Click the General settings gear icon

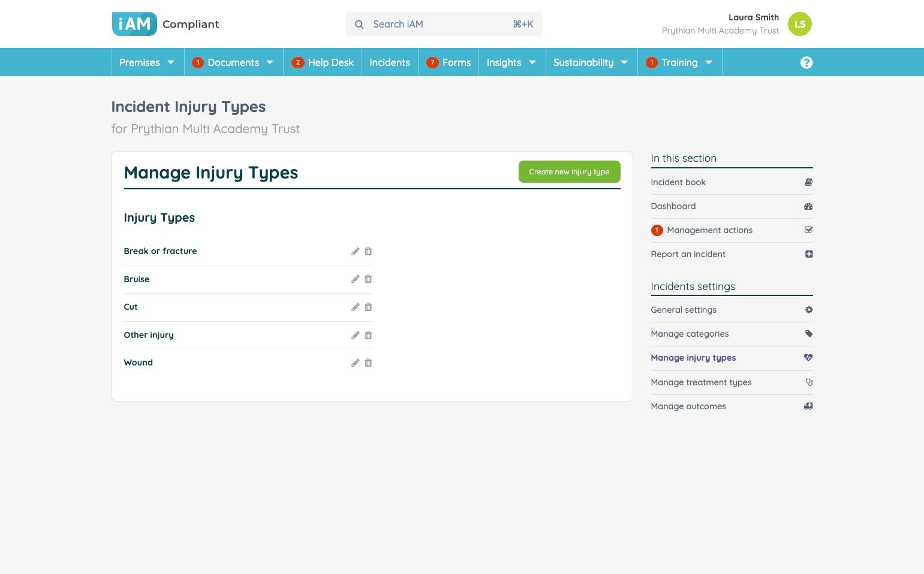[809, 310]
